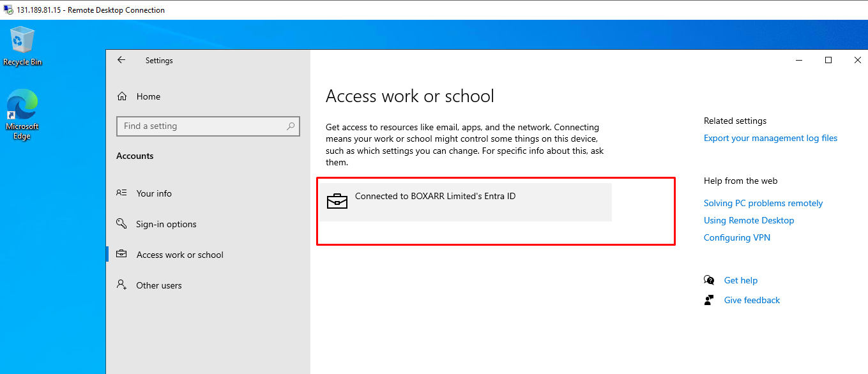Viewport: 868px width, 374px height.
Task: Open Using Remote Desktop help link
Action: [749, 220]
